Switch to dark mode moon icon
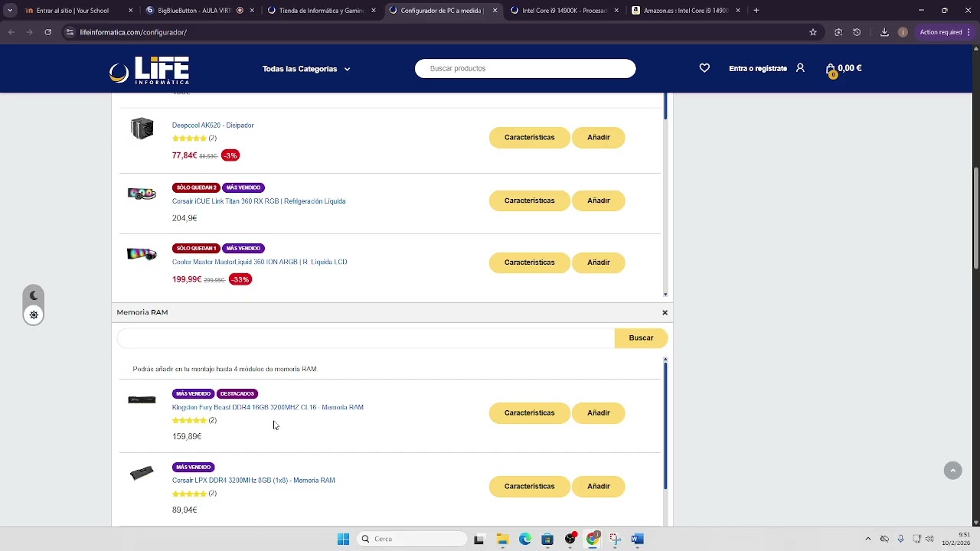The width and height of the screenshot is (980, 551). [x=34, y=295]
